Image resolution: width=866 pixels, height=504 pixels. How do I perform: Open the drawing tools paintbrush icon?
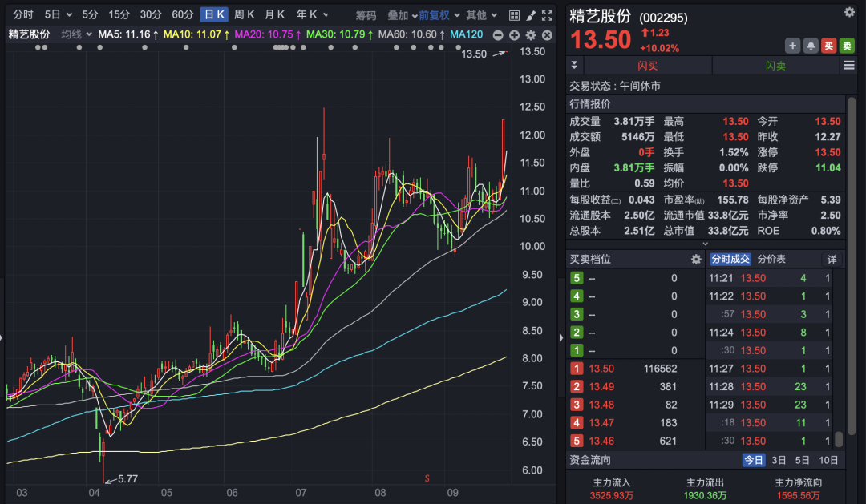coord(531,14)
